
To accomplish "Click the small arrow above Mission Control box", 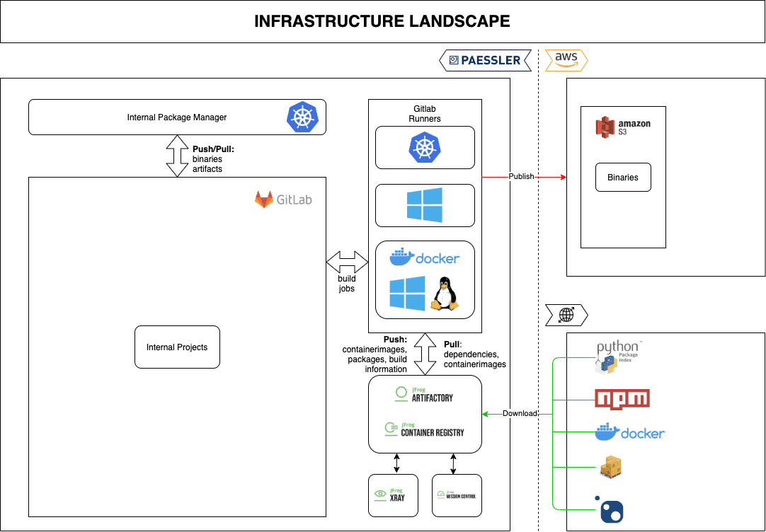I will (x=453, y=463).
